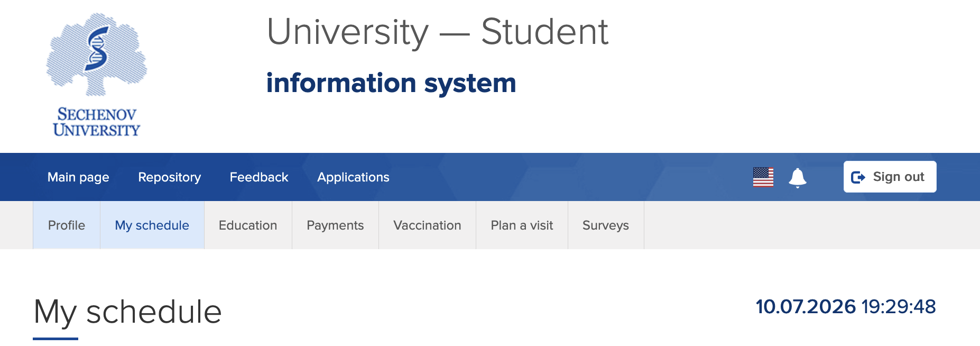
Task: Open the Vaccination tab
Action: click(x=427, y=225)
